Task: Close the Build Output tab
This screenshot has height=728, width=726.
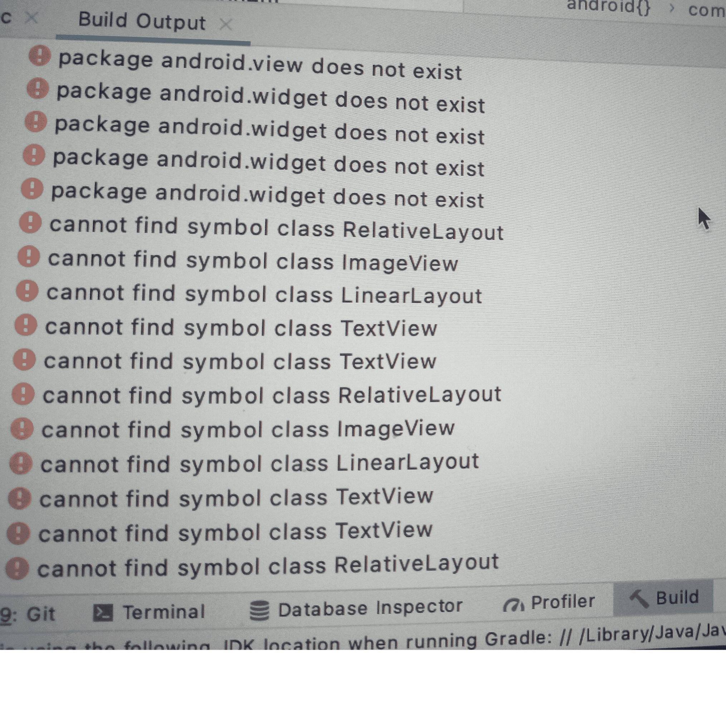Action: [x=226, y=25]
